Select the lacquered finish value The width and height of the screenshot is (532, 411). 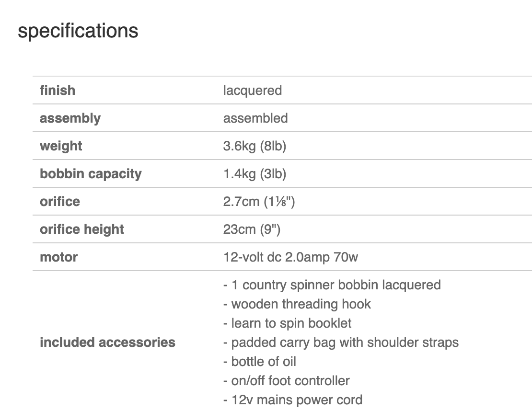click(x=252, y=90)
